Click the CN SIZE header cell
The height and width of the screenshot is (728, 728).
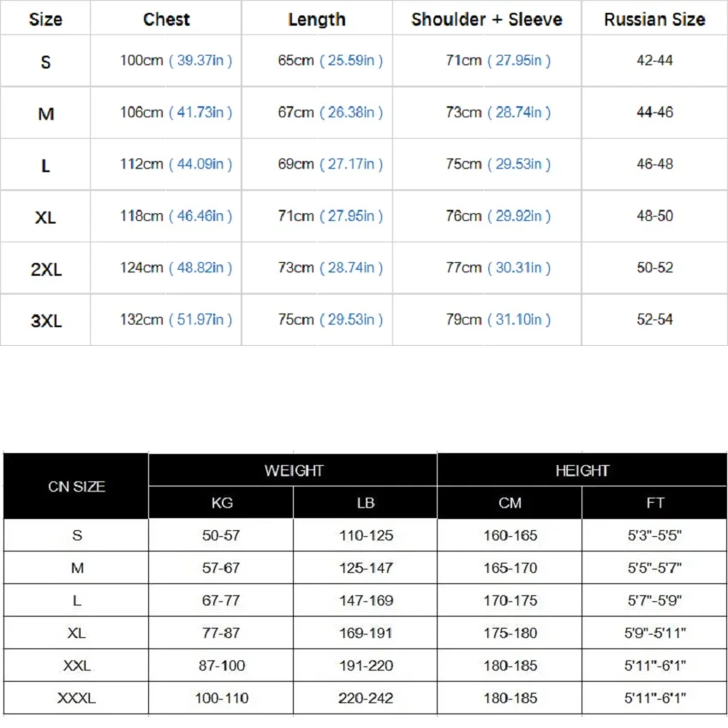[x=76, y=486]
